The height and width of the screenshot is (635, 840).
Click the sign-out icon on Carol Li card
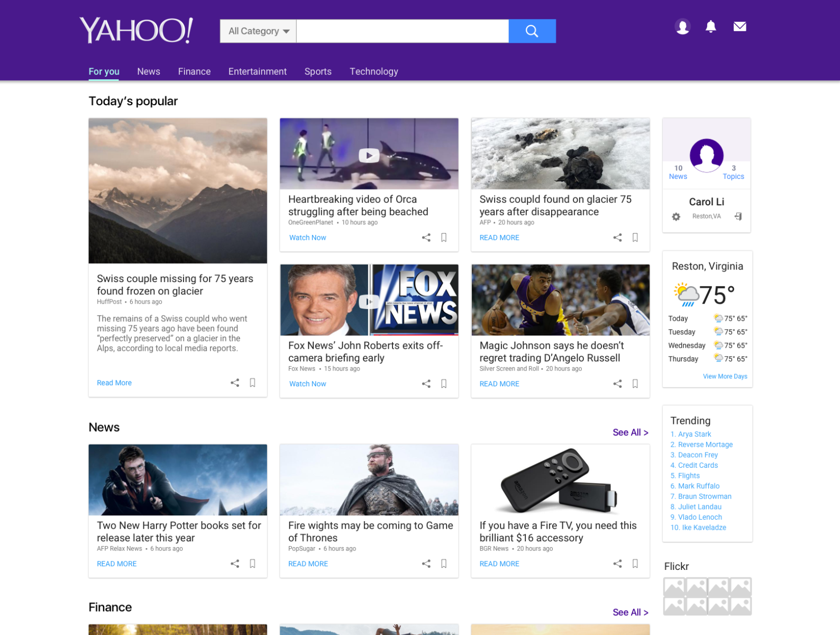[x=738, y=216]
